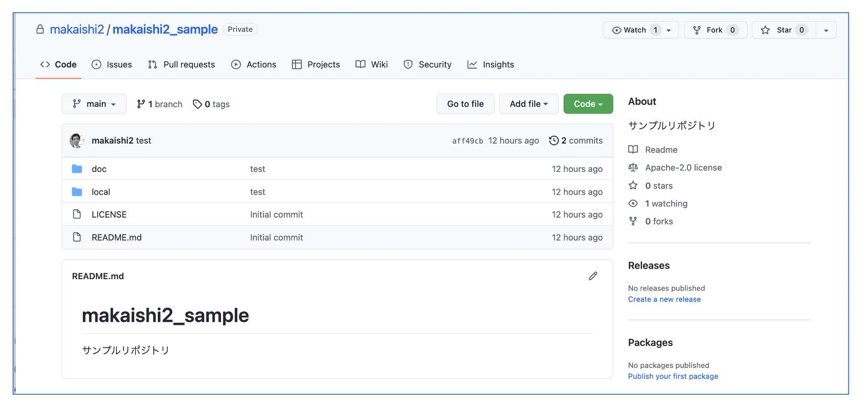Screen dimensions: 868x411
Task: Expand the Add file menu
Action: (529, 104)
